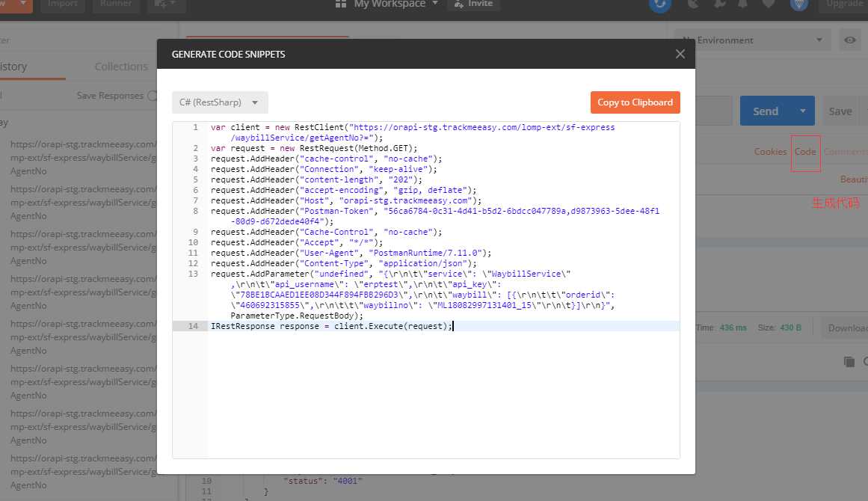Close the Generate Code Snippets dialog
The width and height of the screenshot is (868, 501).
[680, 54]
